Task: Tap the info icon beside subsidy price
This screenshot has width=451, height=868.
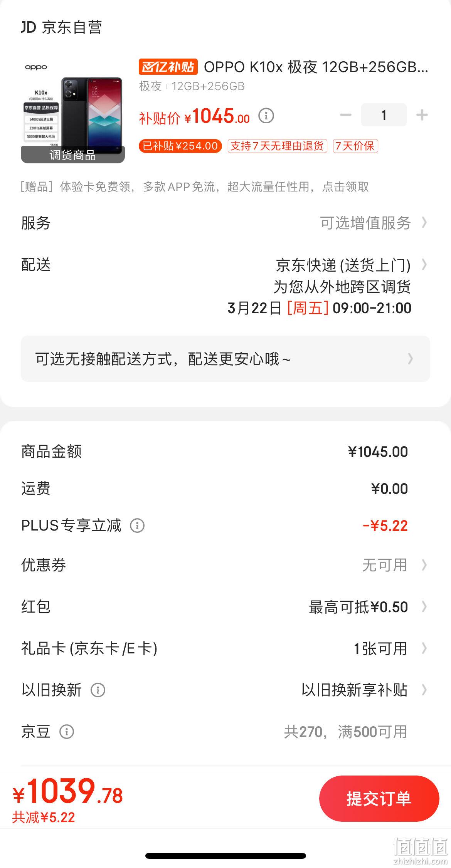Action: tap(266, 116)
